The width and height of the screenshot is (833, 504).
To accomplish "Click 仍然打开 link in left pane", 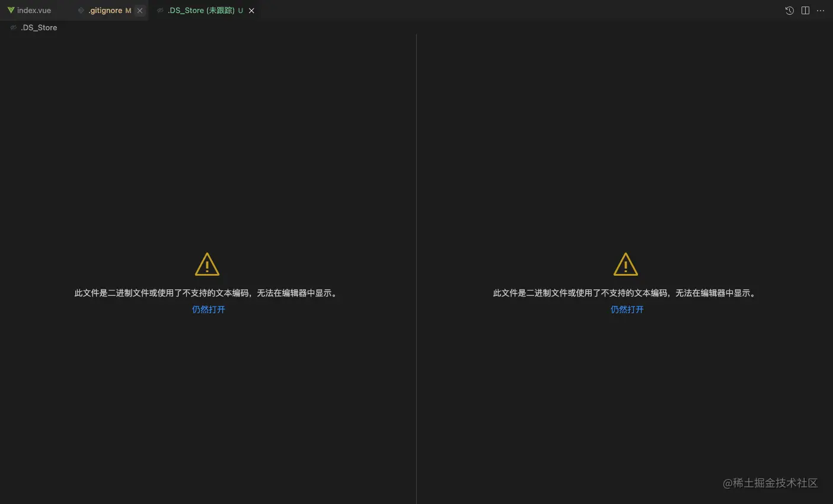I will (x=209, y=310).
